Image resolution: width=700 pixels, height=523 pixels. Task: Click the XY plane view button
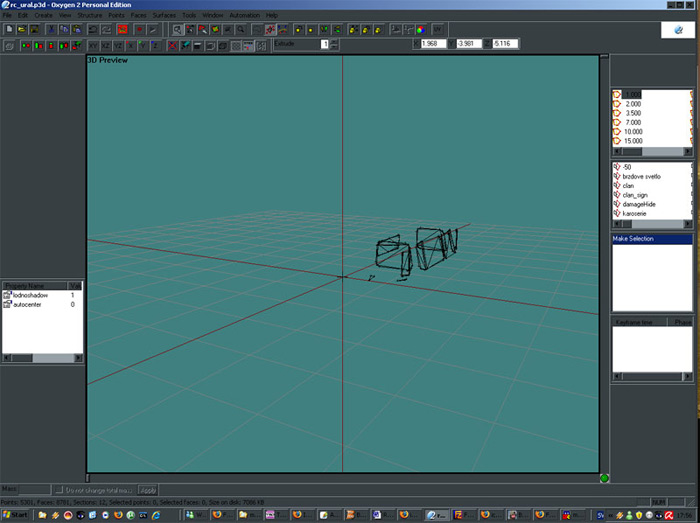tap(93, 46)
